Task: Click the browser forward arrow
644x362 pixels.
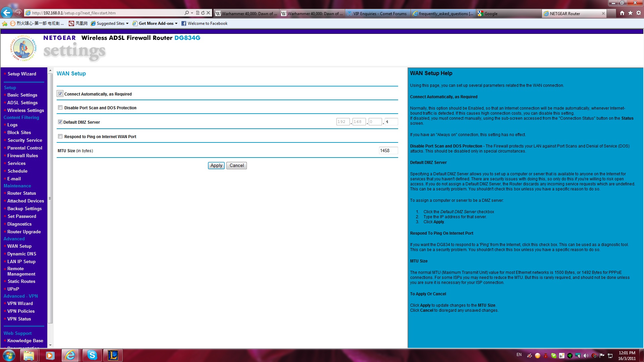Action: tap(18, 13)
